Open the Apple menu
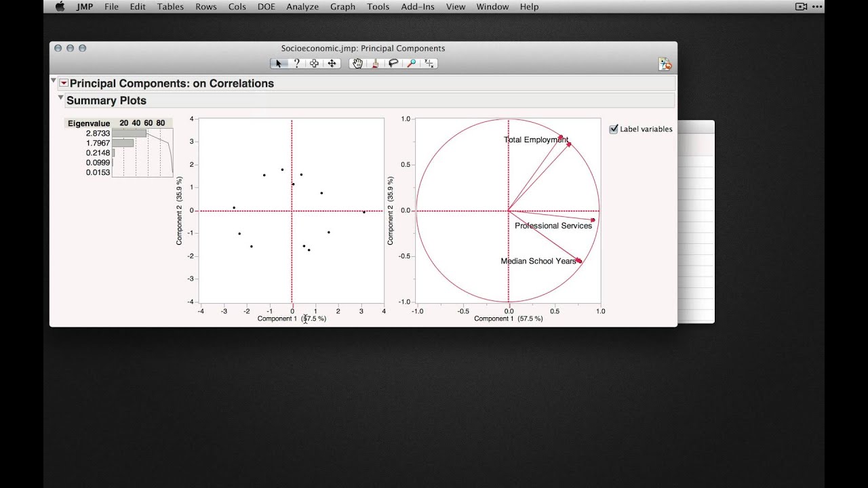Image resolution: width=868 pixels, height=488 pixels. pos(60,7)
